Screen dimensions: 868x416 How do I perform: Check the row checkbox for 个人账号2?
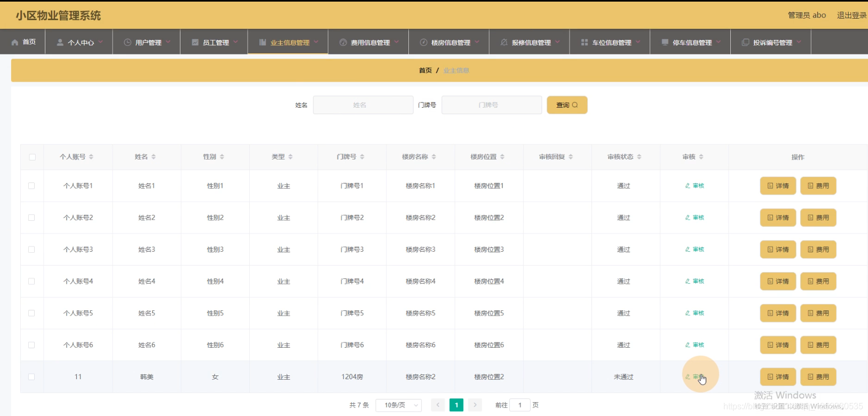[x=31, y=218]
